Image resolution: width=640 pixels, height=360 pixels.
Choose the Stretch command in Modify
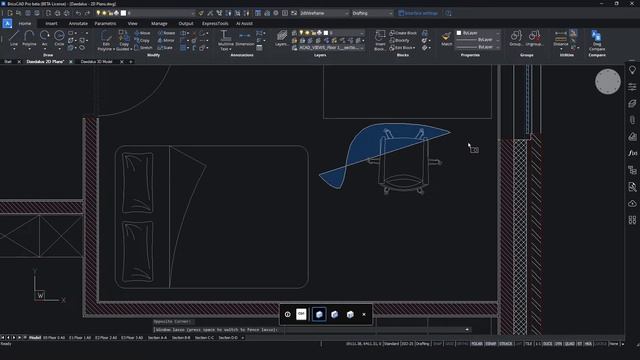pos(143,48)
